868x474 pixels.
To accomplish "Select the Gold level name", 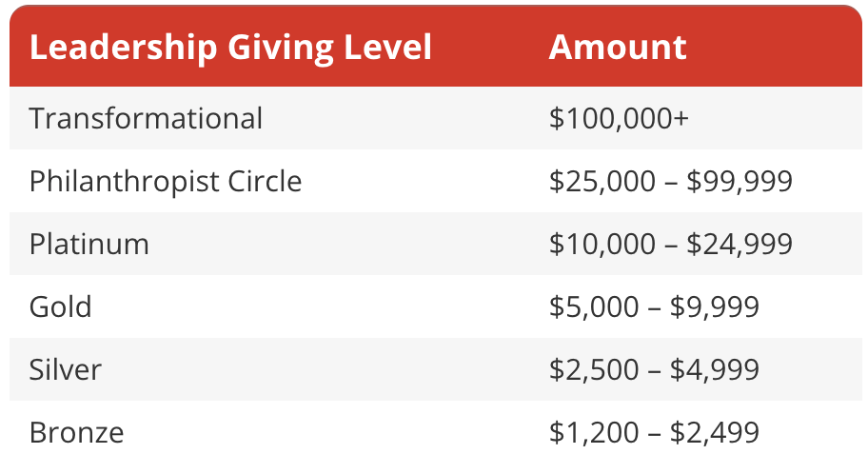I will 61,306.
